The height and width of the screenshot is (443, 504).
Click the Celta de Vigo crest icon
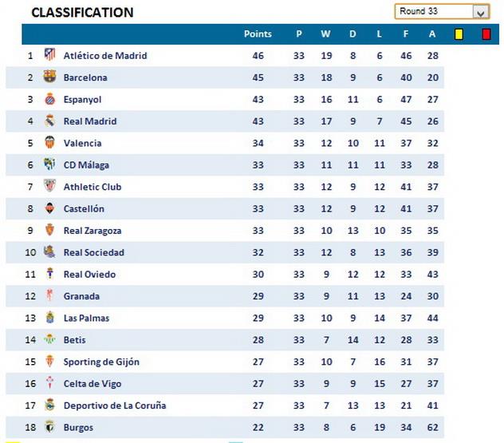[50, 384]
